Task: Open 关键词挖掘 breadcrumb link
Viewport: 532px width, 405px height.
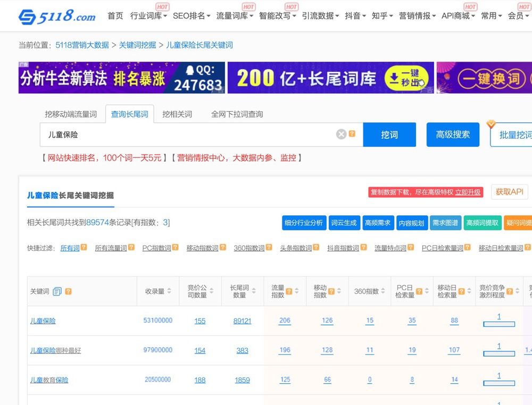Action: [x=137, y=45]
